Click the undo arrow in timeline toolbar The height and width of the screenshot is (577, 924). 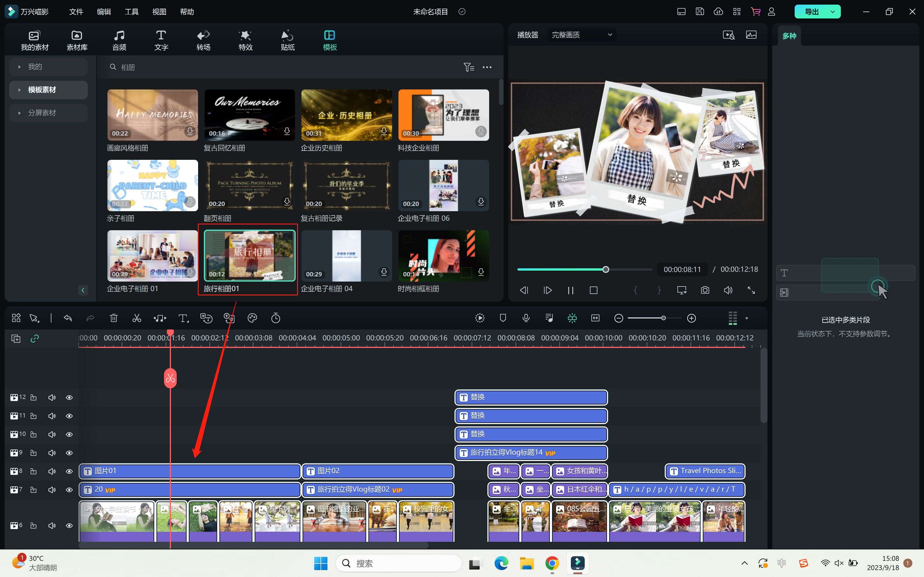68,318
